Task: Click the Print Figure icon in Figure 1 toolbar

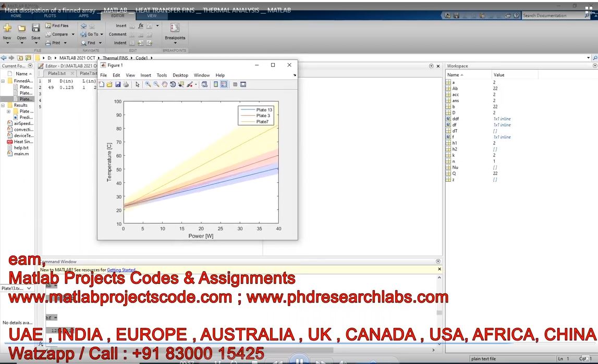Action: [x=126, y=84]
